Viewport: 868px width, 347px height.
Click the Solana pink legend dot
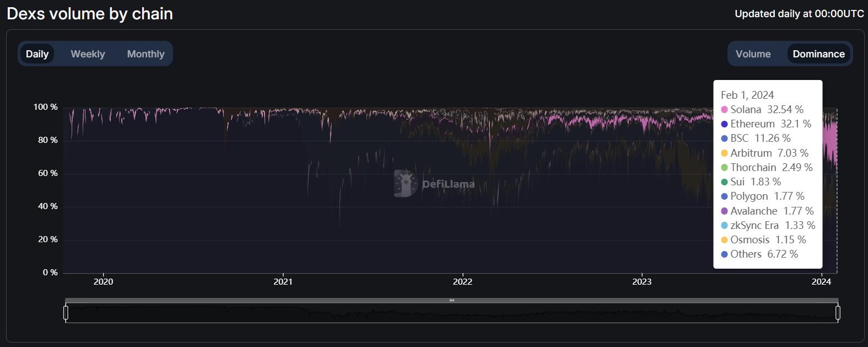(x=724, y=110)
